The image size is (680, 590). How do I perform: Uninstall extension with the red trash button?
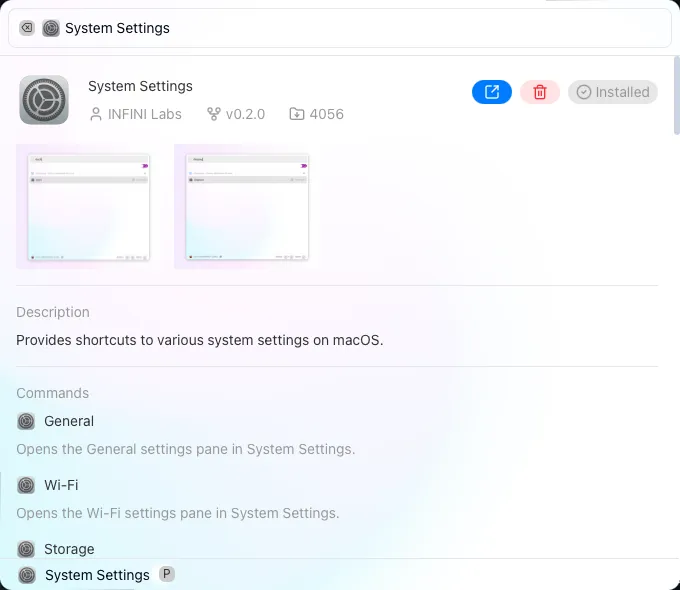click(x=540, y=92)
